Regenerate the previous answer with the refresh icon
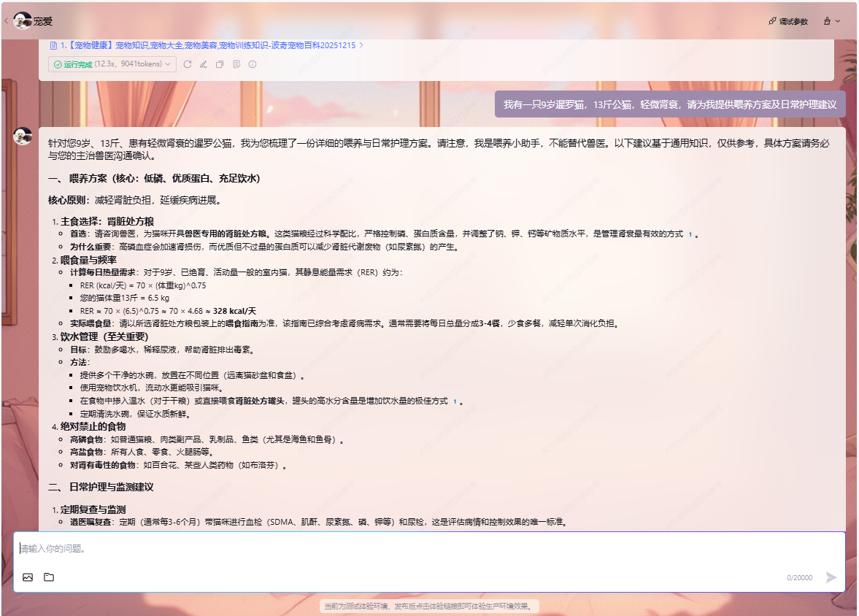The image size is (859, 616). 188,64
